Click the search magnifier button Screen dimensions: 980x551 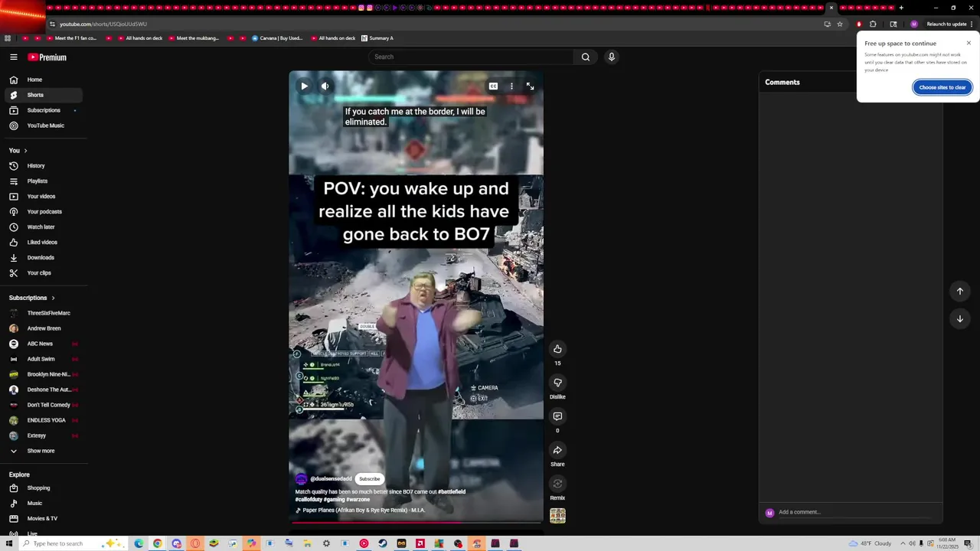[x=586, y=57]
